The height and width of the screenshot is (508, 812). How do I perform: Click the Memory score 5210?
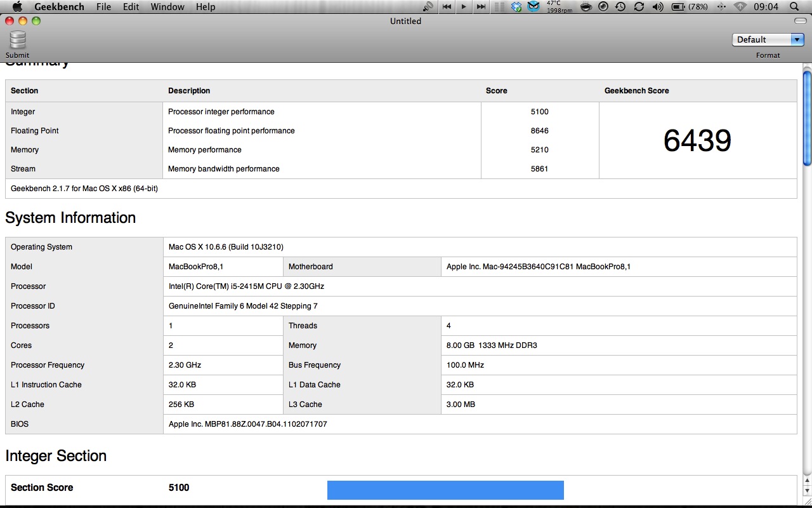tap(540, 150)
